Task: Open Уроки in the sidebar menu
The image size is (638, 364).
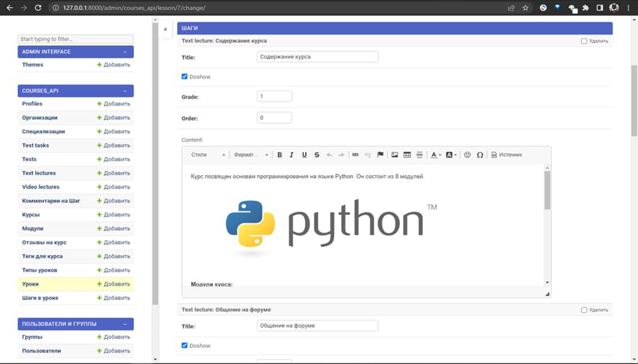Action: 31,284
